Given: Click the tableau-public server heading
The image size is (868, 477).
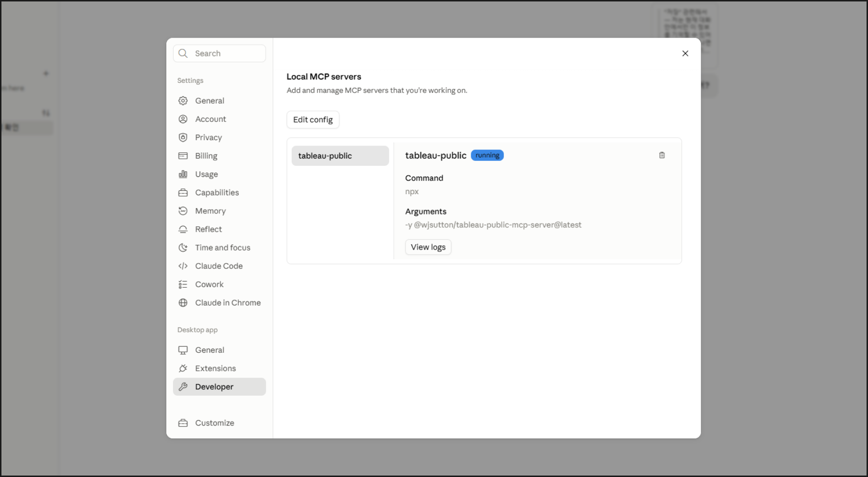Looking at the screenshot, I should point(436,156).
